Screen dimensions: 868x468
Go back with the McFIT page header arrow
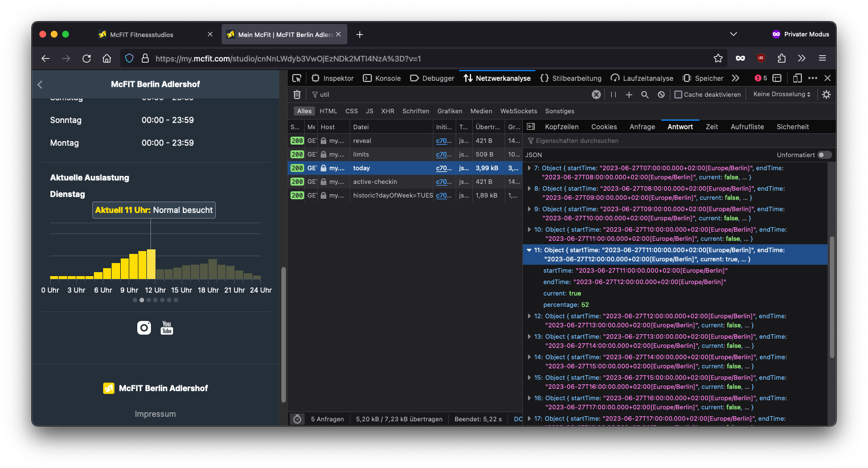40,84
